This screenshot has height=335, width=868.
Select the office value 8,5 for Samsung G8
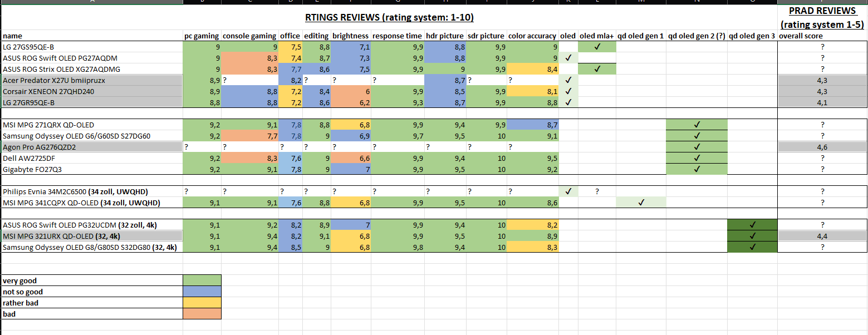point(290,247)
